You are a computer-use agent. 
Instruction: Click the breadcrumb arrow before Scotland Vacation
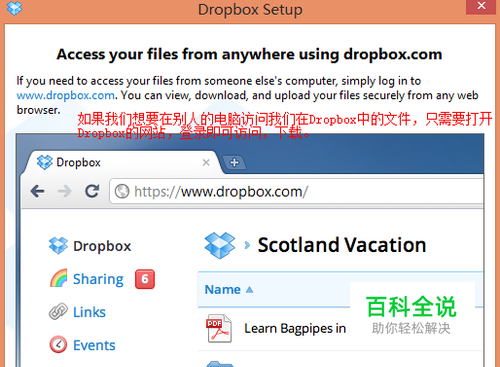point(247,245)
